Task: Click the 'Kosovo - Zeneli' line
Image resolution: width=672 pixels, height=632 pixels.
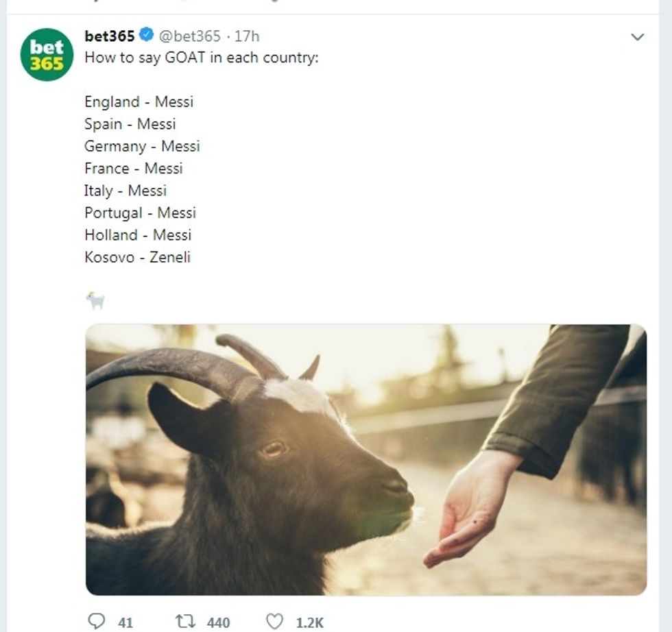Action: pyautogui.click(x=137, y=258)
